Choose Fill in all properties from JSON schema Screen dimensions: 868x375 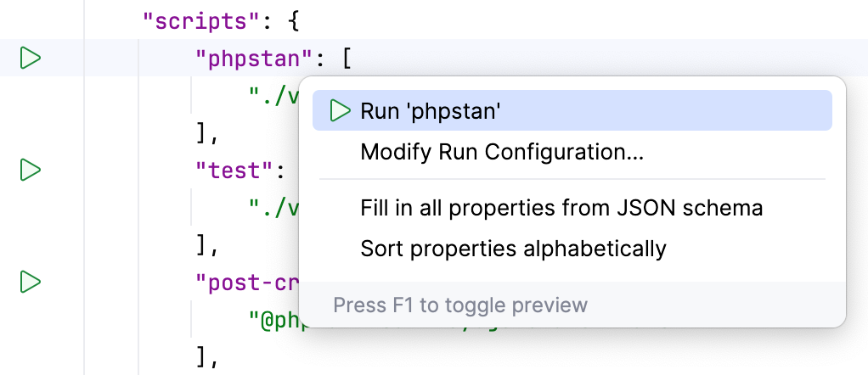(x=561, y=208)
